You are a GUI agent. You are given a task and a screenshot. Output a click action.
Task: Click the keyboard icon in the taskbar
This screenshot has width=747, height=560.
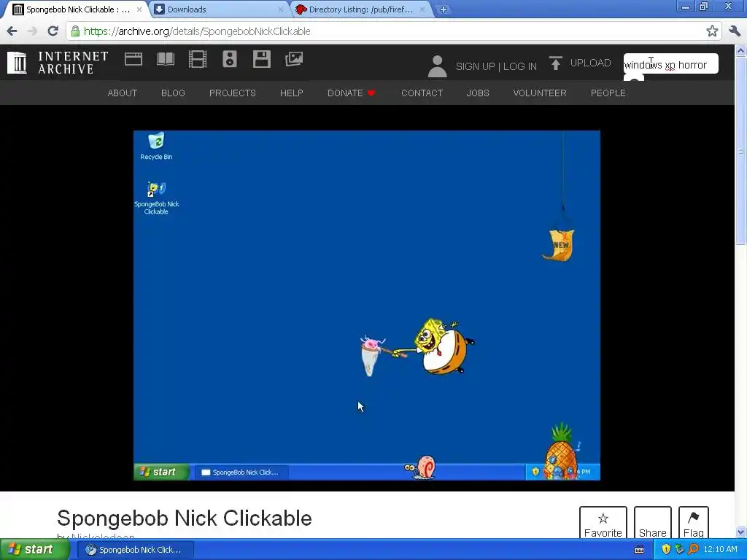[639, 550]
